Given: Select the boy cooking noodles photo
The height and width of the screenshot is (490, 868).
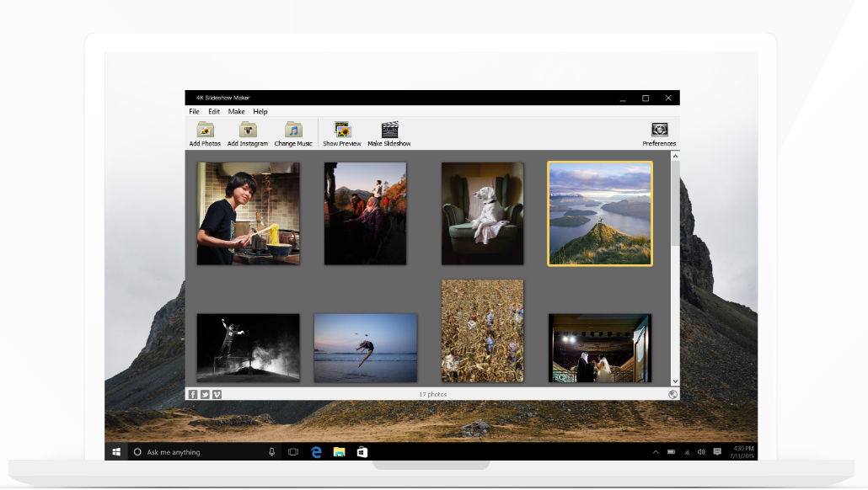Looking at the screenshot, I should coord(248,214).
